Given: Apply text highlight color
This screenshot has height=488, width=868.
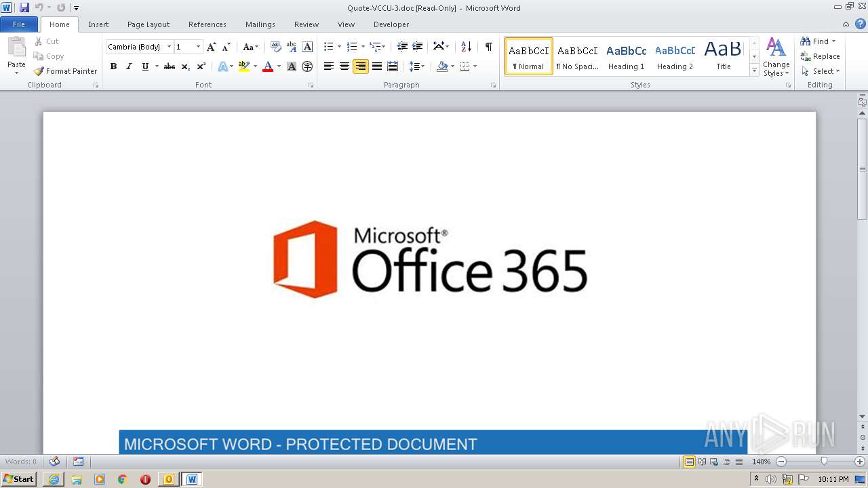Looking at the screenshot, I should pyautogui.click(x=244, y=66).
